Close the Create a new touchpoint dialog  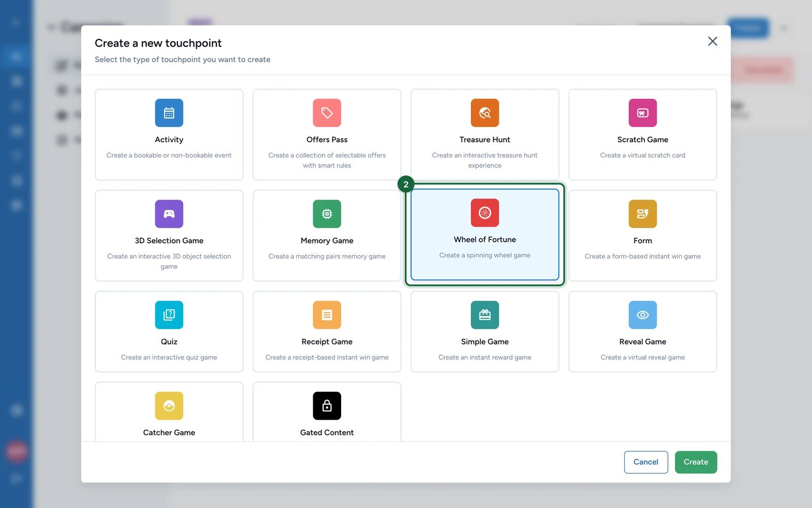(713, 41)
